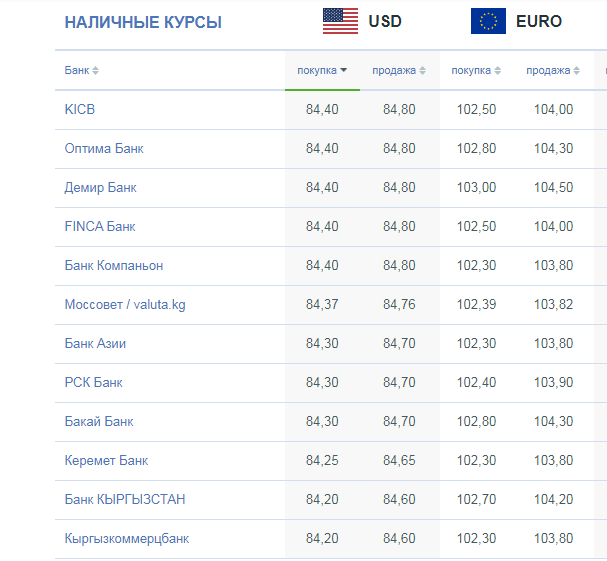Click the НАЛИЧНЫЕ КУРСЫ heading
Image resolution: width=607 pixels, height=561 pixels.
[x=143, y=22]
